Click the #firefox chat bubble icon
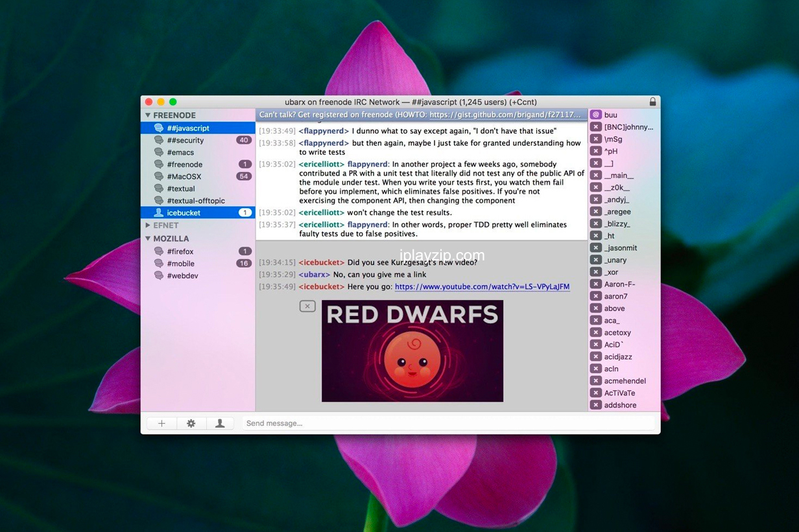Image resolution: width=799 pixels, height=532 pixels. coord(158,251)
